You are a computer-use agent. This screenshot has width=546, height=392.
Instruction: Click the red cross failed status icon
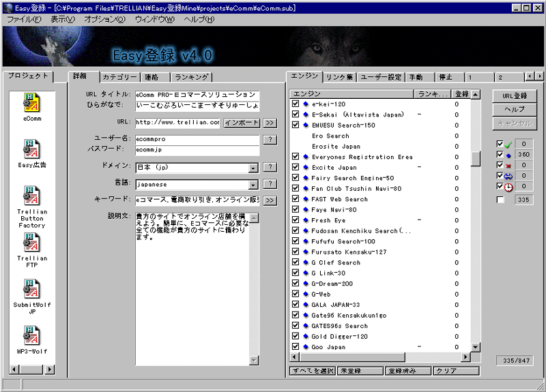508,166
